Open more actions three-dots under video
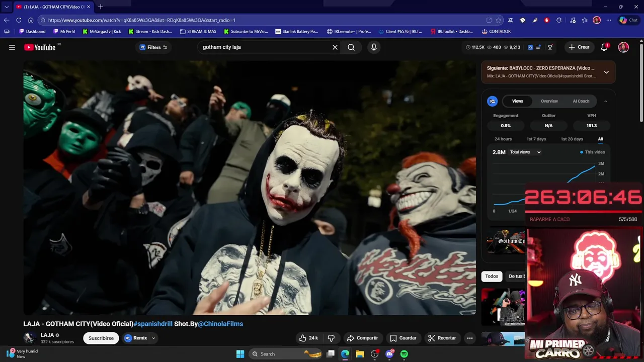The image size is (644, 362). [470, 338]
